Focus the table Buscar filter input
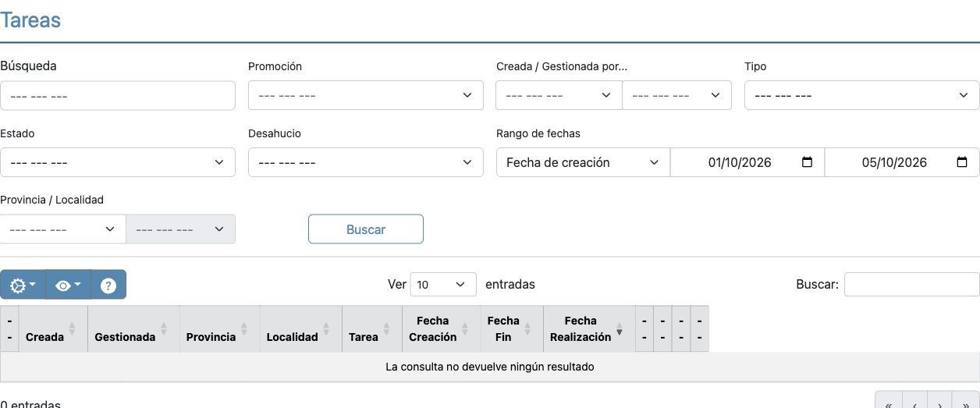The width and height of the screenshot is (980, 408). click(912, 285)
